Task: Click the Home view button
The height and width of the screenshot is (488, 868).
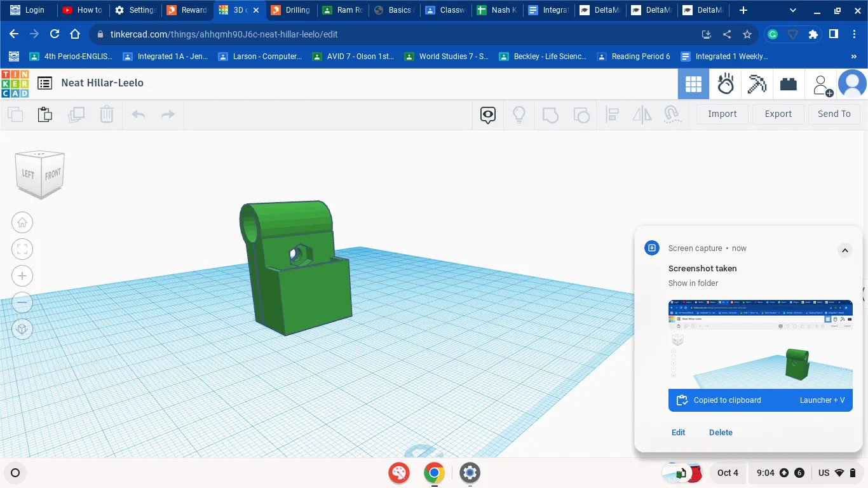Action: pyautogui.click(x=22, y=222)
